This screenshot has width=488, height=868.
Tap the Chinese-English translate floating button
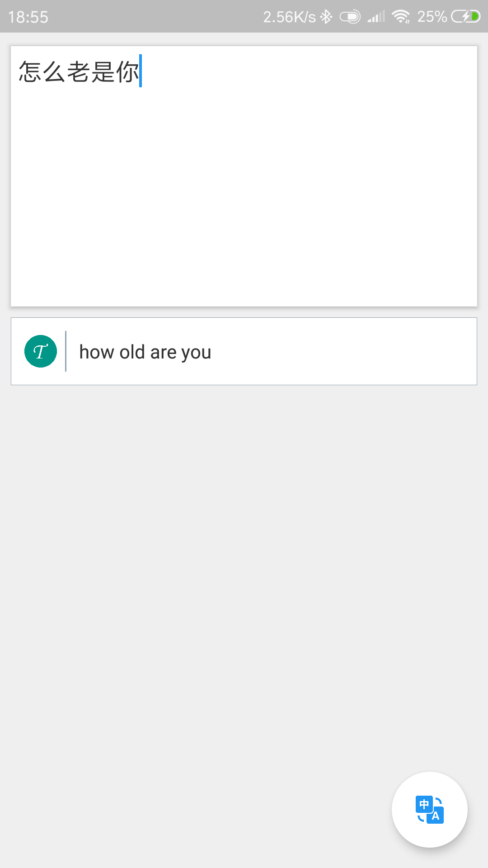(429, 809)
